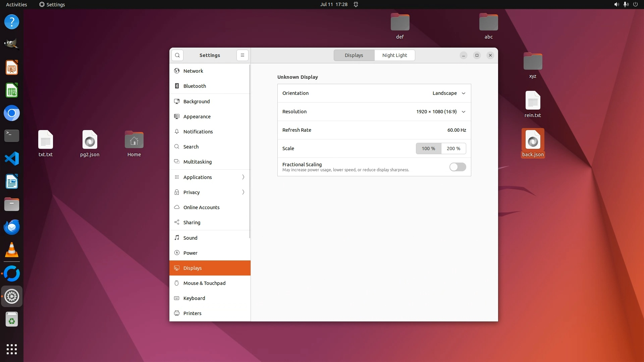
Task: Open the Network settings entry
Action: pos(193,71)
